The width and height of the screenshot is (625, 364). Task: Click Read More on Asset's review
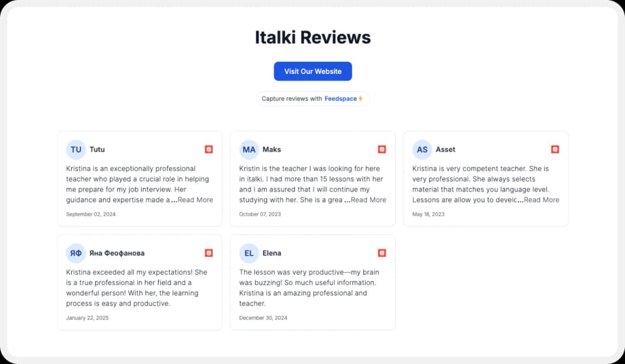pyautogui.click(x=542, y=200)
